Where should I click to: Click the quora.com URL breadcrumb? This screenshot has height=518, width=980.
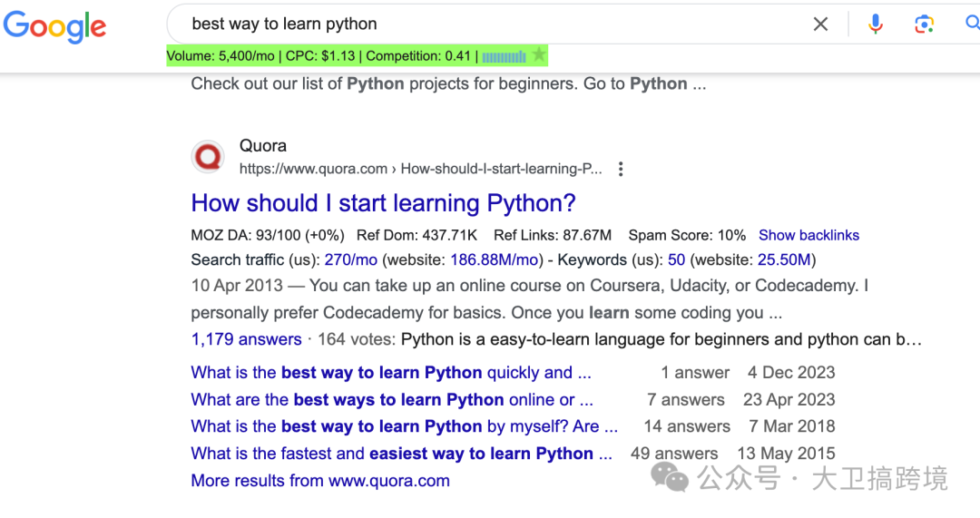pyautogui.click(x=421, y=169)
